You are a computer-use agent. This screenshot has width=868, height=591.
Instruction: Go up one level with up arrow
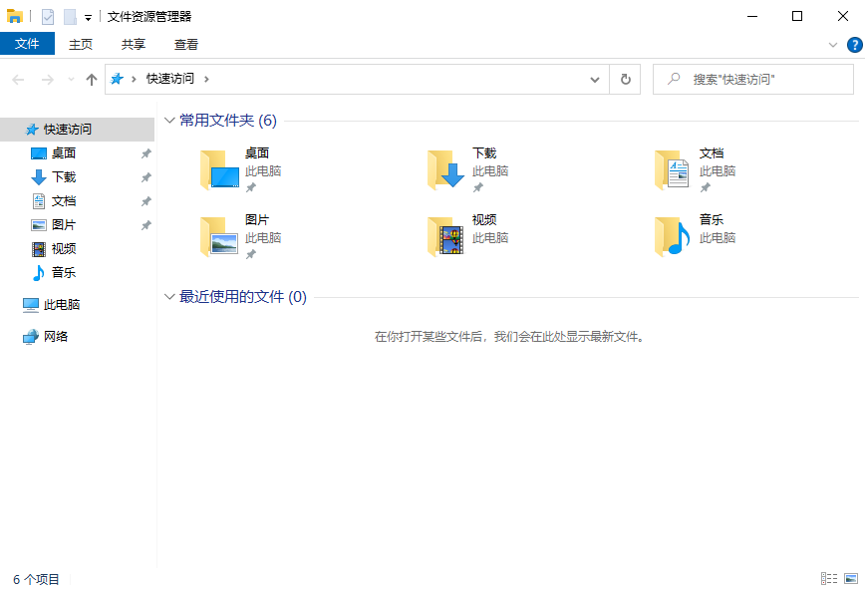(92, 80)
